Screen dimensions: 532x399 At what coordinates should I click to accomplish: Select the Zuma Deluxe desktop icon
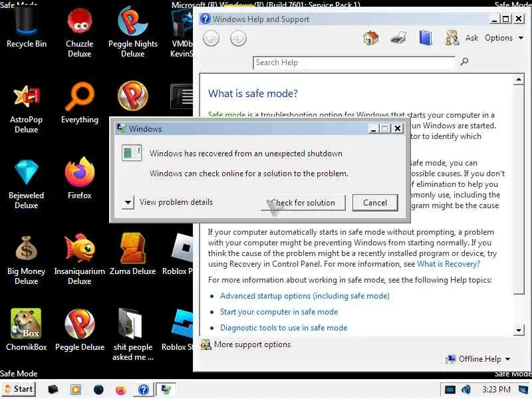click(x=132, y=255)
